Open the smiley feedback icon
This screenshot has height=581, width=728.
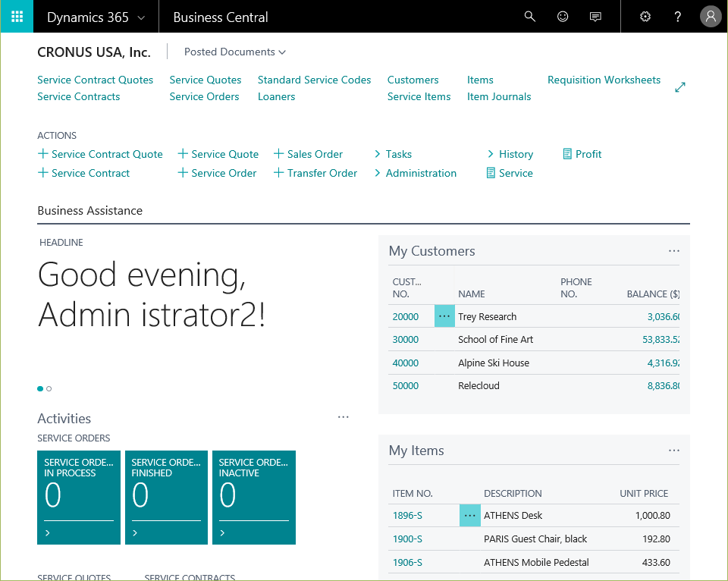pyautogui.click(x=563, y=17)
